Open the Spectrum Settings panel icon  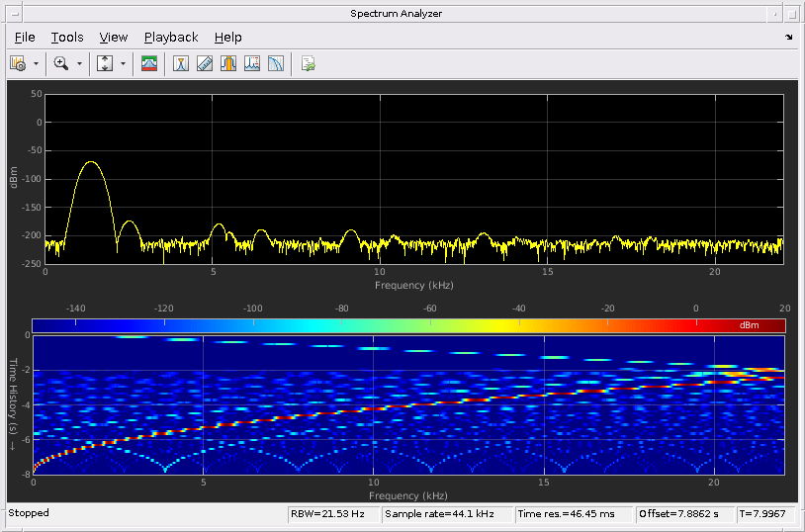click(x=149, y=63)
